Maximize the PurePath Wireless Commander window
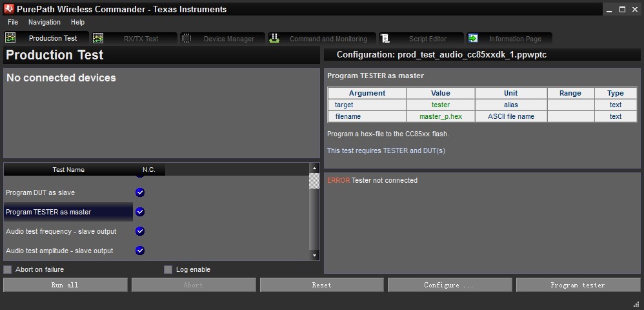 click(x=622, y=10)
